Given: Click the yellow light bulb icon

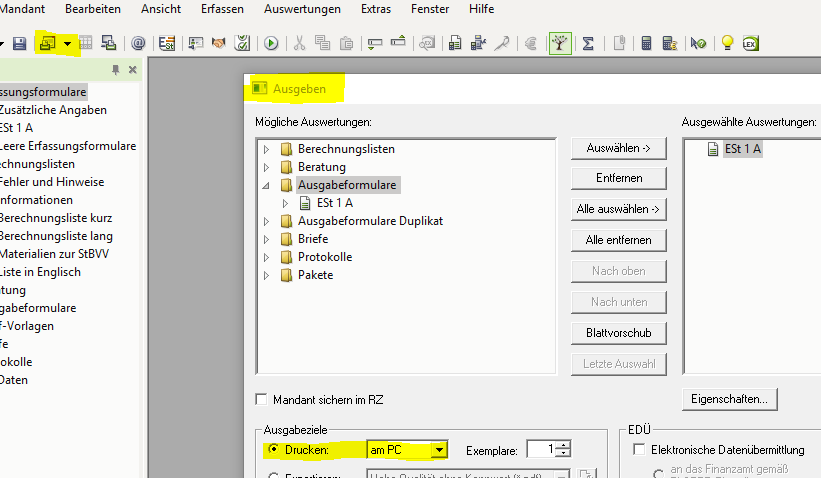Looking at the screenshot, I should pyautogui.click(x=727, y=43).
